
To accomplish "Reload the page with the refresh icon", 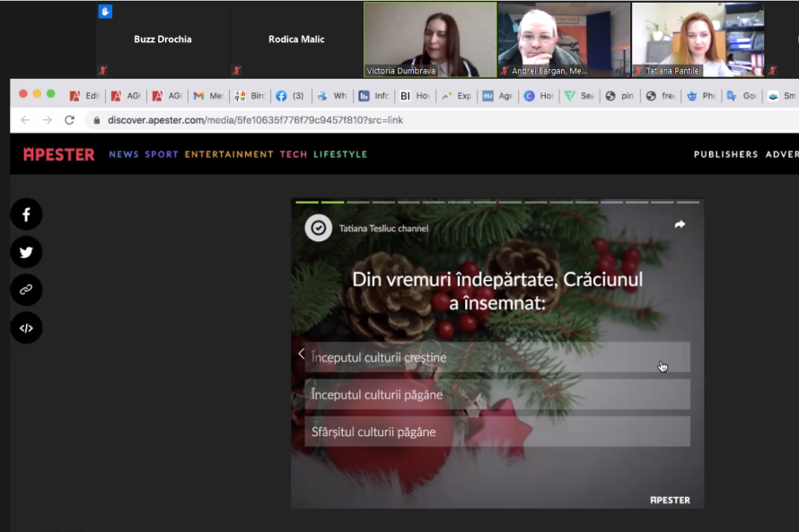I will coord(69,120).
